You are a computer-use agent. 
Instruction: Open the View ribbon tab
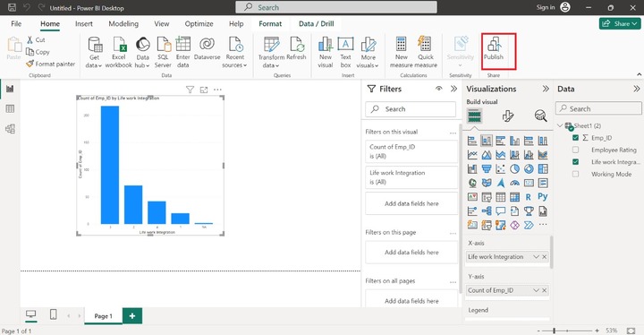(161, 23)
